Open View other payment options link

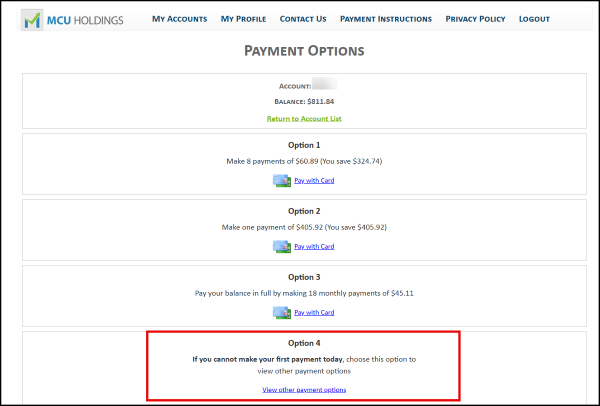304,390
